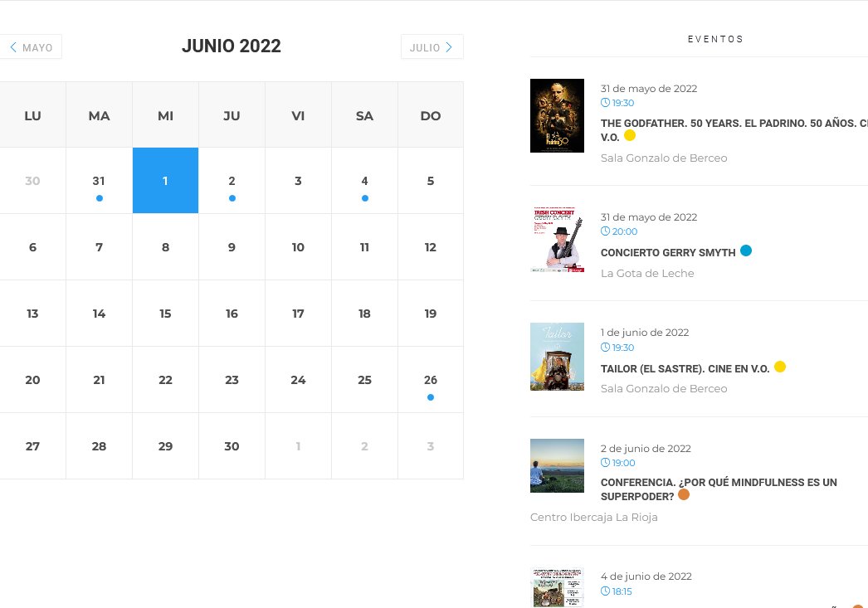868x608 pixels.
Task: Click the DO weekday column header
Action: [x=431, y=115]
